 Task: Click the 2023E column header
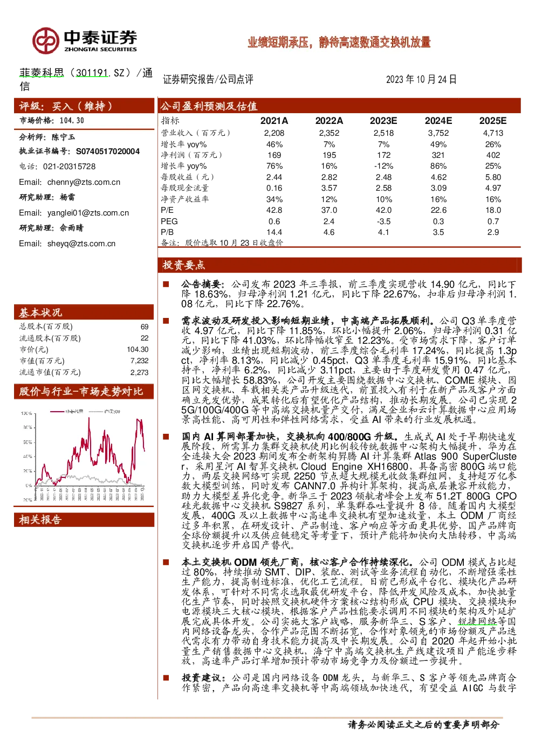pos(383,121)
